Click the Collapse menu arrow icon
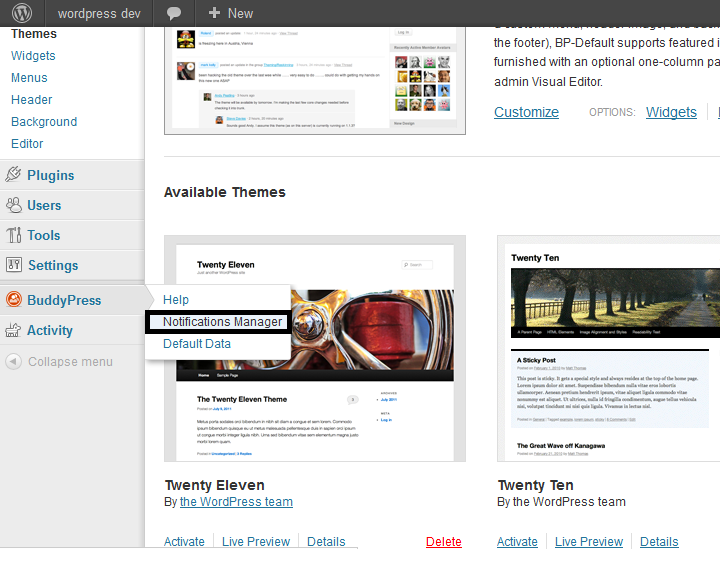Screen dimensions: 726x562 [13, 361]
